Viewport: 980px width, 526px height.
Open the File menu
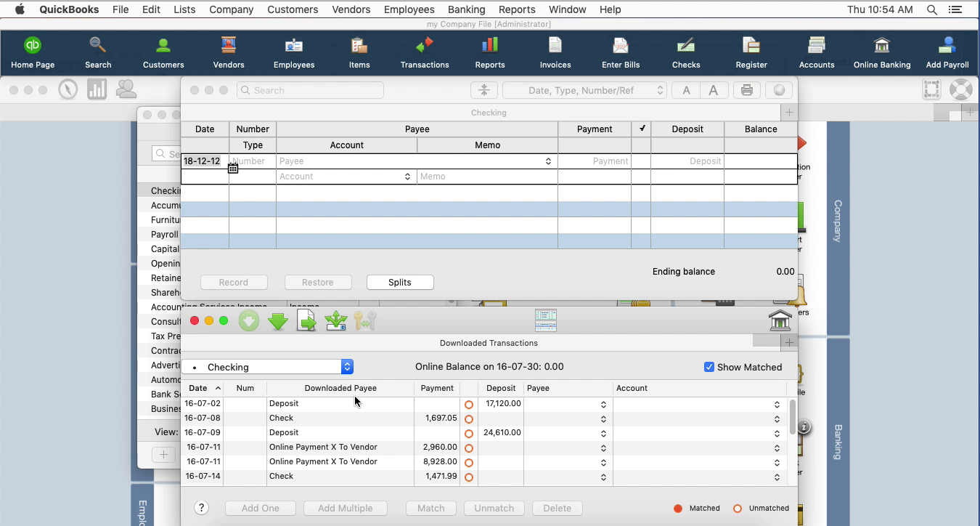pyautogui.click(x=121, y=9)
